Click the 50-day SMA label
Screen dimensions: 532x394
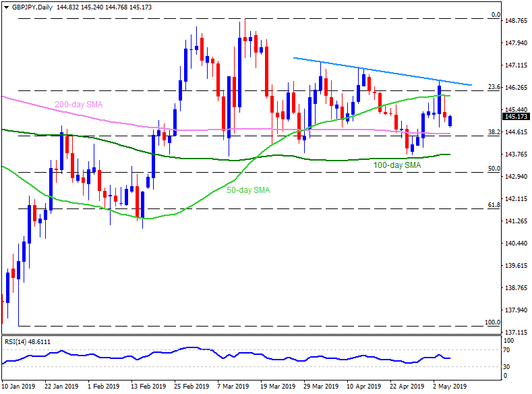tap(247, 190)
